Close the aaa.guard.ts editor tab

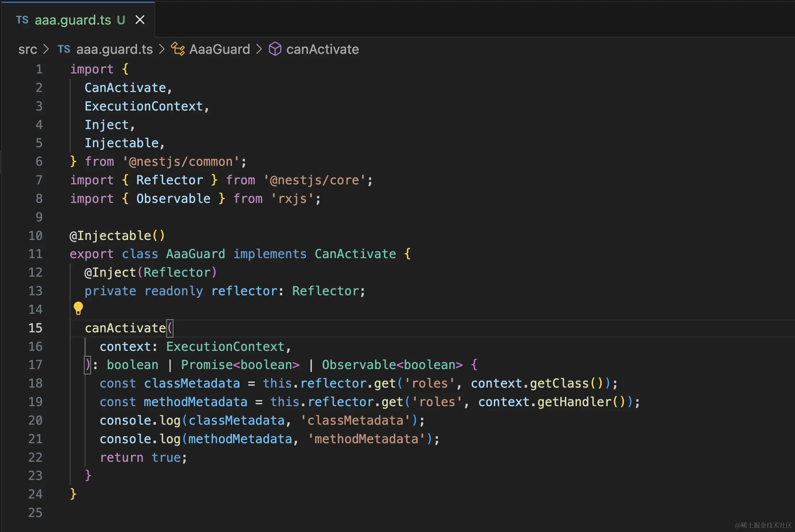[140, 20]
